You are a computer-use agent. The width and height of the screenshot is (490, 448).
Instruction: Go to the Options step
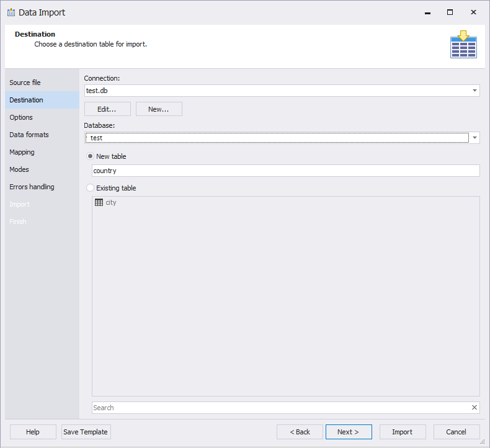[x=42, y=117]
